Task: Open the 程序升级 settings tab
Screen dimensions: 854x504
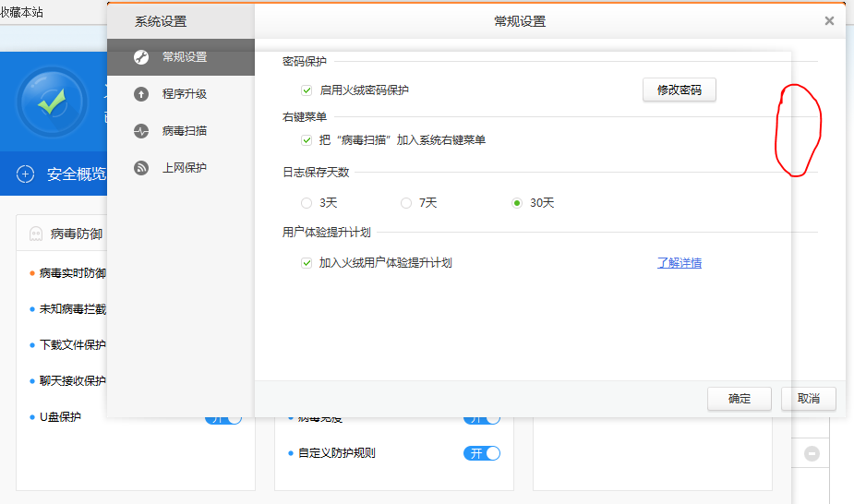Action: 184,93
